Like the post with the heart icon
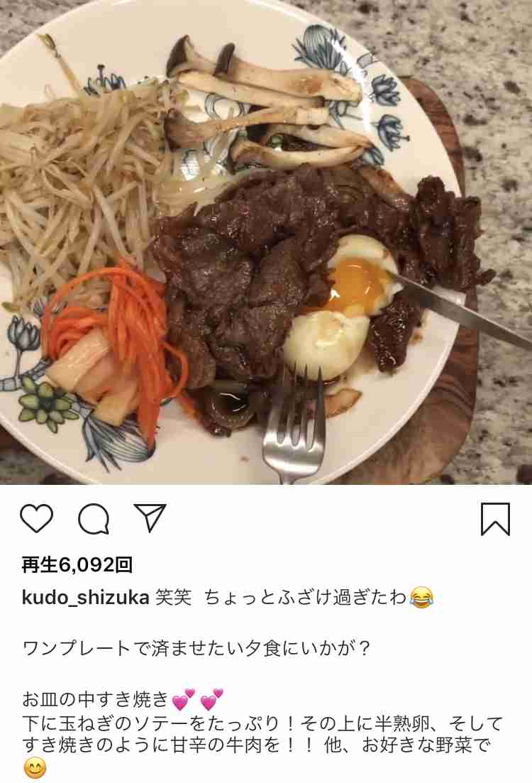 click(x=36, y=518)
